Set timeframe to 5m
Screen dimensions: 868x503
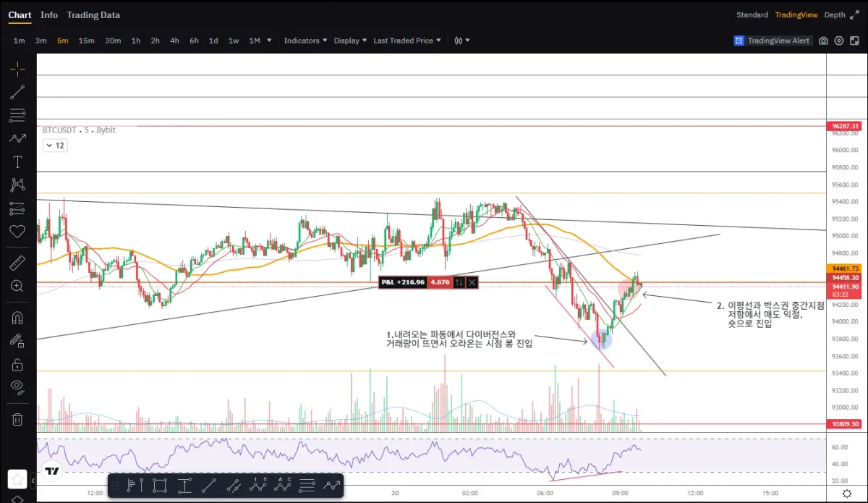63,41
